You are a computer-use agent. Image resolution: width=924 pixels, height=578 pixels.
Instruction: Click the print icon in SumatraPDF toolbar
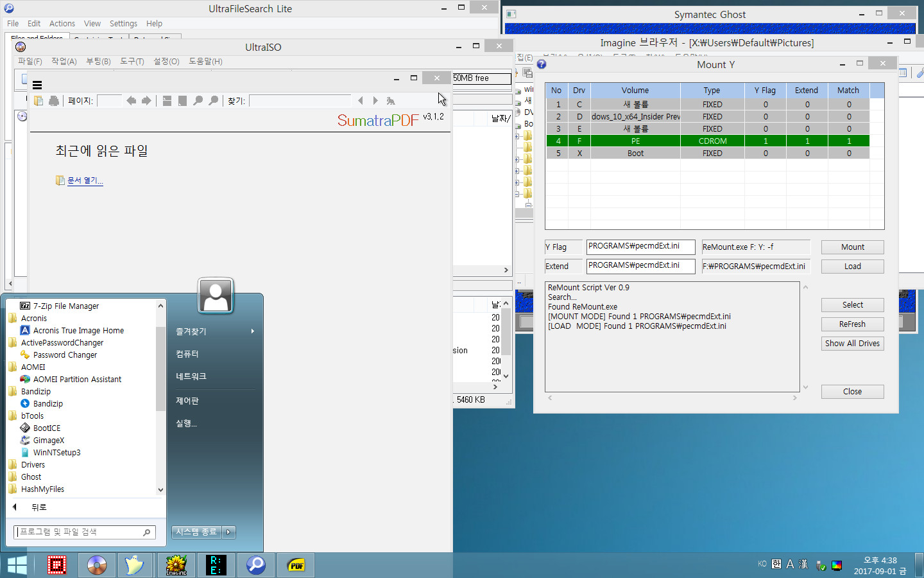click(x=54, y=101)
